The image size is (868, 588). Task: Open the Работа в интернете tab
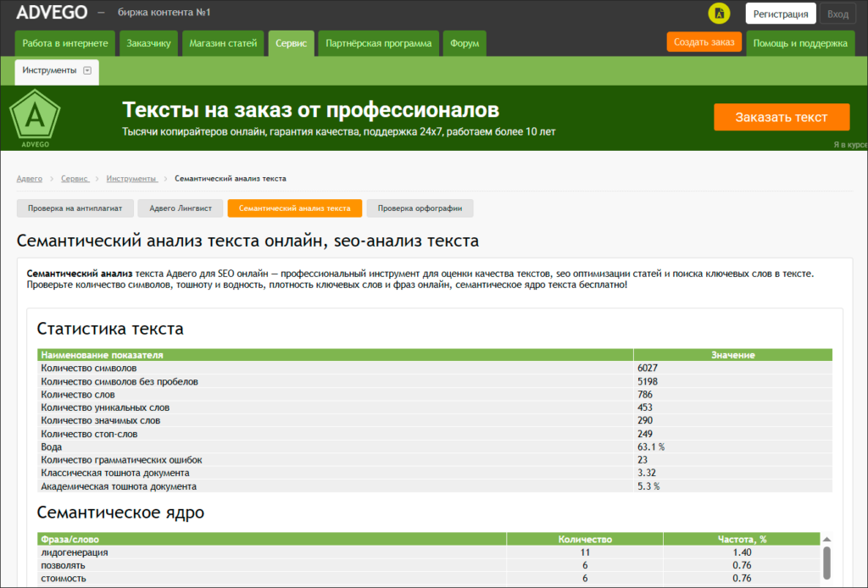point(64,43)
